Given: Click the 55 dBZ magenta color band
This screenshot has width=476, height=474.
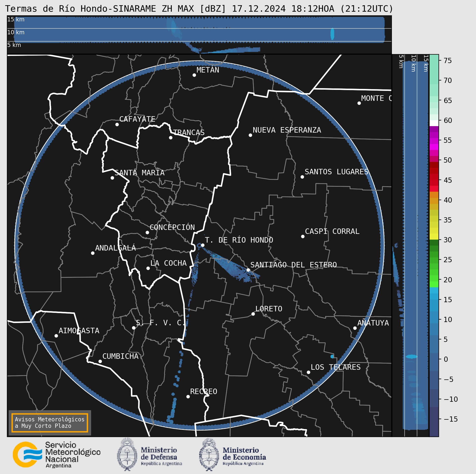Looking at the screenshot, I should coord(434,141).
